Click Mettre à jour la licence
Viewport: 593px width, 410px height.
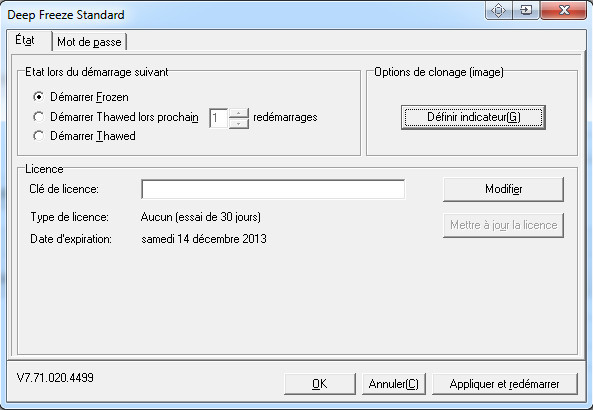click(x=503, y=225)
